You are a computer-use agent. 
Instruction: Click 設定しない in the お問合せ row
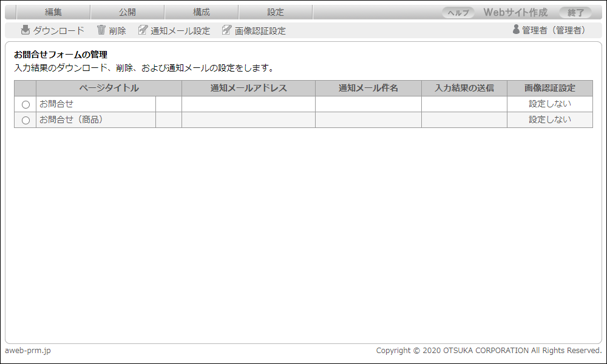tap(550, 104)
